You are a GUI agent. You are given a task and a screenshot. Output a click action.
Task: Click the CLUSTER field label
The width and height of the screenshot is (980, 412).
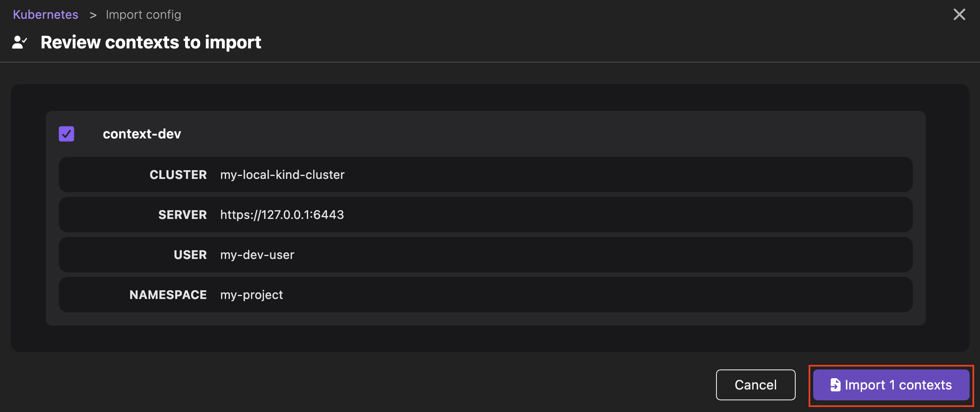(x=178, y=175)
